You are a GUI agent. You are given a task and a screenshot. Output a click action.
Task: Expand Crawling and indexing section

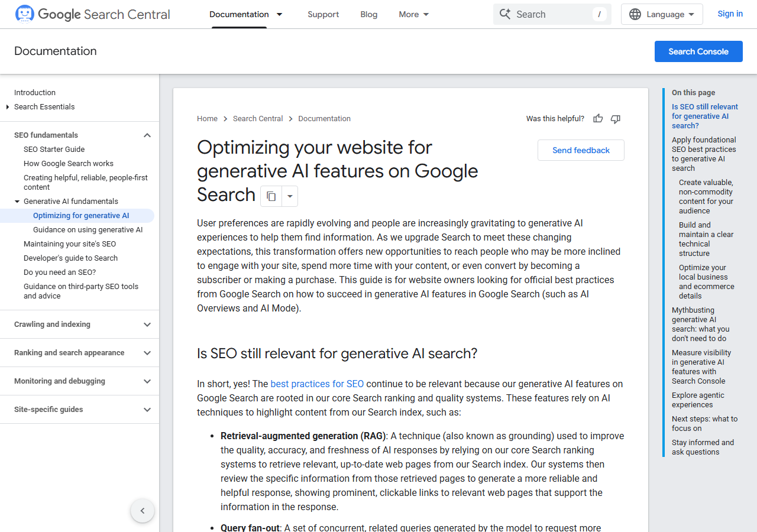[x=147, y=325]
